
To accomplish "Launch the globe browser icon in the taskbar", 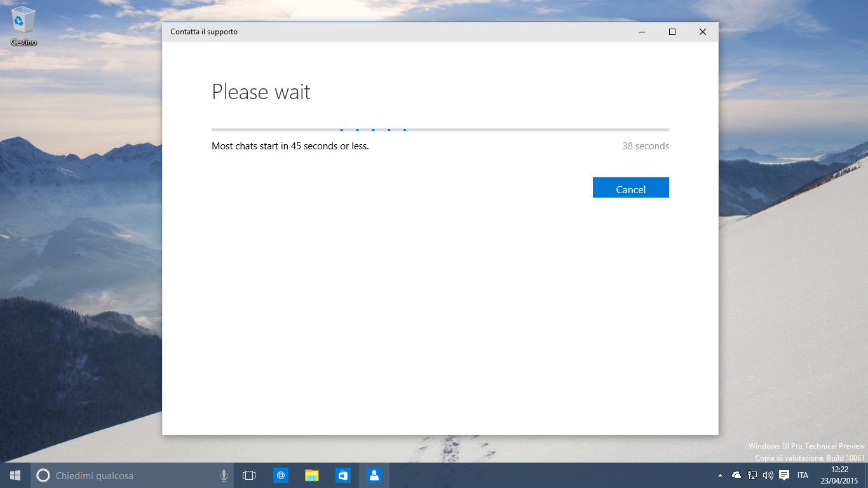I will pyautogui.click(x=280, y=475).
